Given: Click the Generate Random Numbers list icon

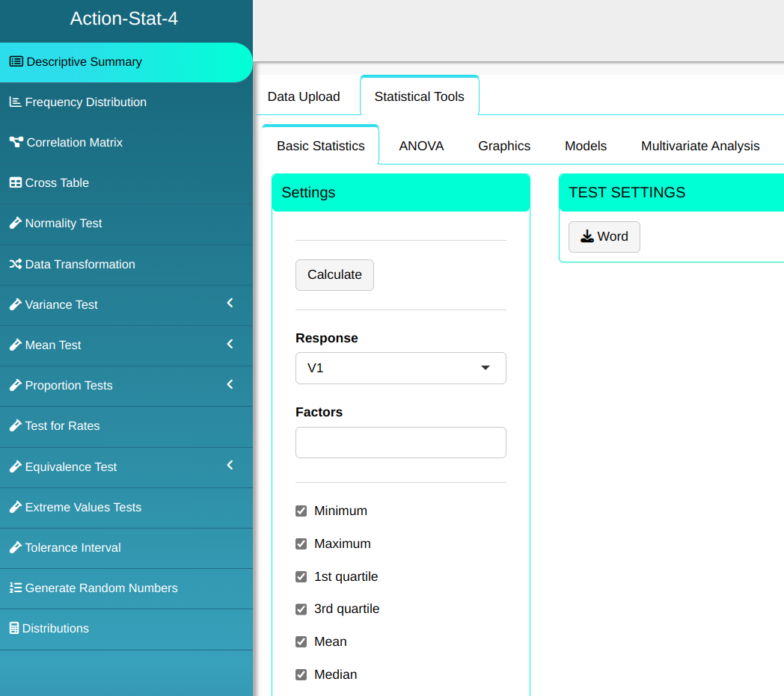Looking at the screenshot, I should 15,588.
